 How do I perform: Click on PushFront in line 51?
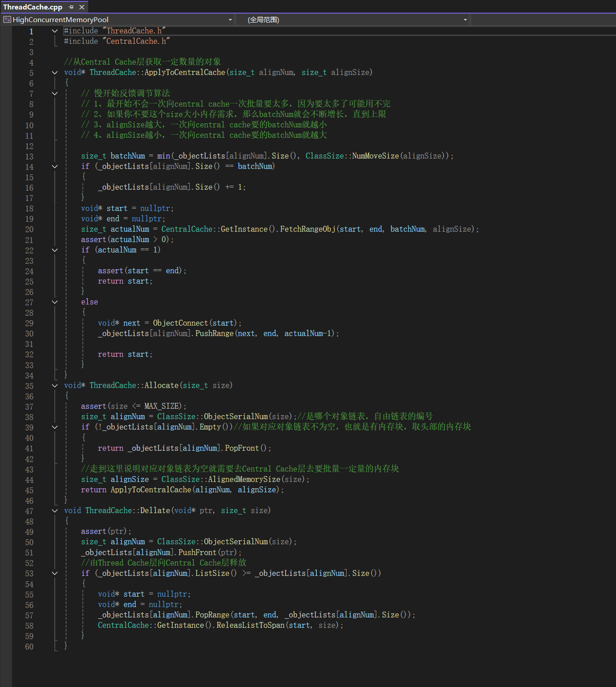(197, 552)
